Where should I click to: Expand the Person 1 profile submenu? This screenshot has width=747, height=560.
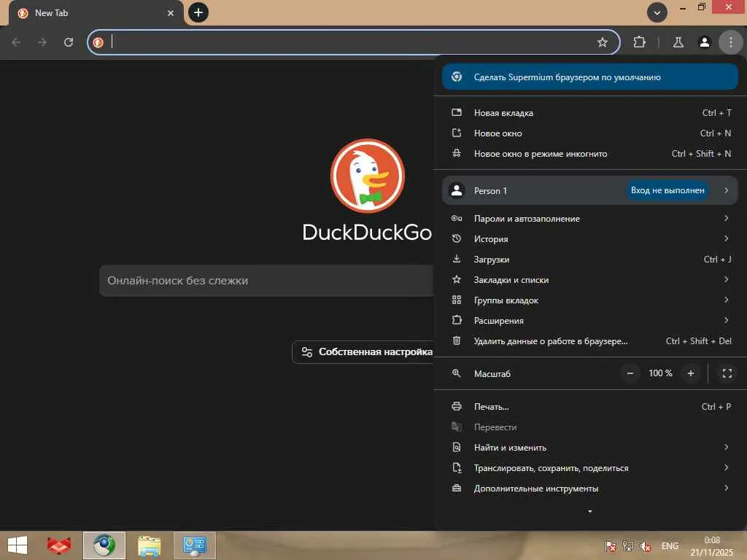tap(589, 190)
